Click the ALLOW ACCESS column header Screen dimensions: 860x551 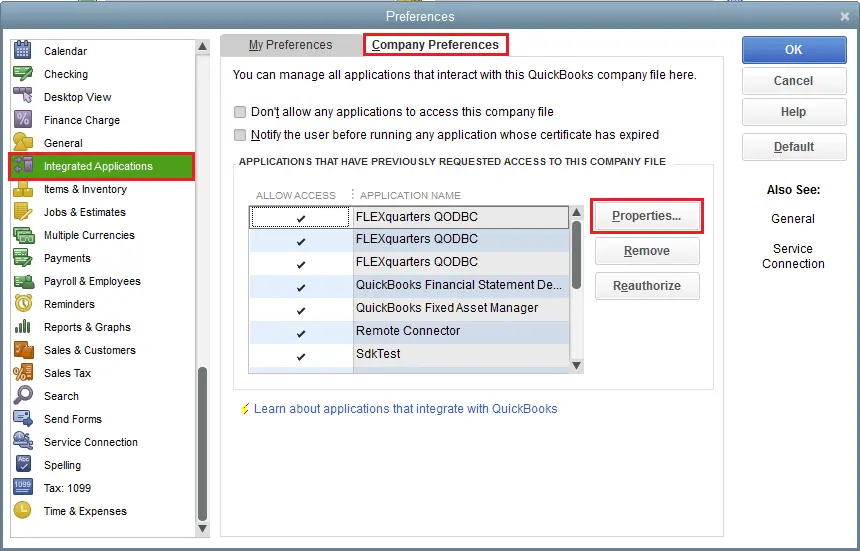(x=296, y=196)
